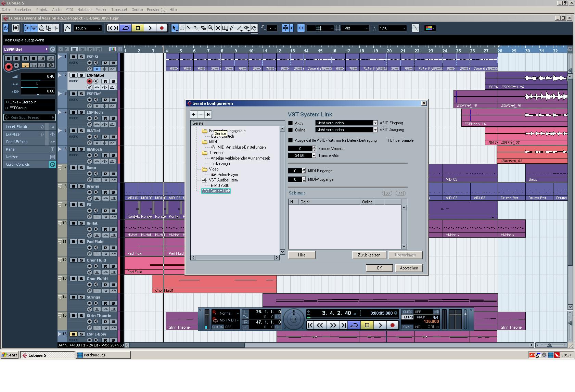The height and width of the screenshot is (392, 575).
Task: Click the toolbar Stop button
Action: pos(138,28)
